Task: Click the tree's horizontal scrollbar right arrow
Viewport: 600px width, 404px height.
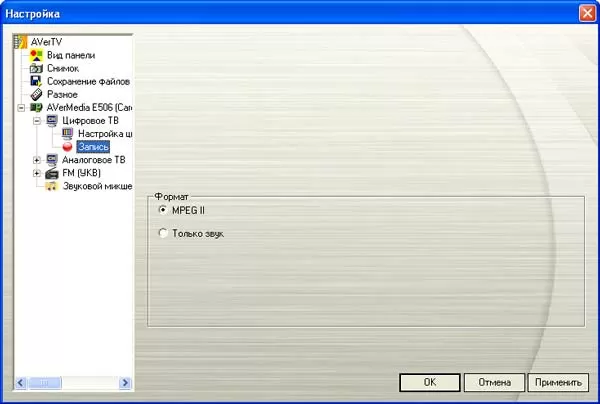Action: 126,382
